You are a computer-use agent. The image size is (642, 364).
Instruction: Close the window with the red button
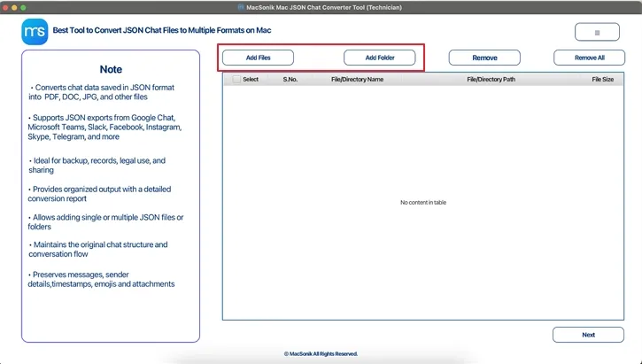point(5,7)
